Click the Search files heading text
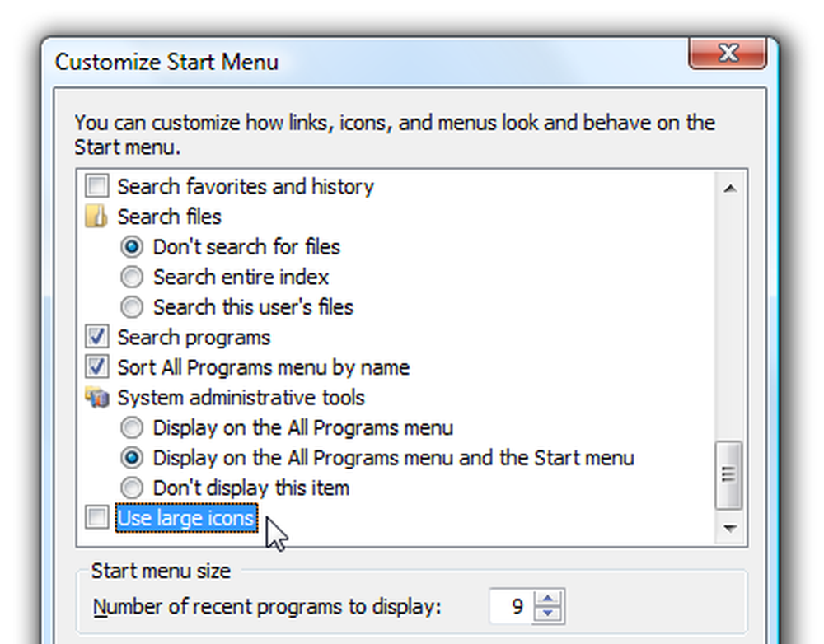The height and width of the screenshot is (644, 824). [x=169, y=217]
